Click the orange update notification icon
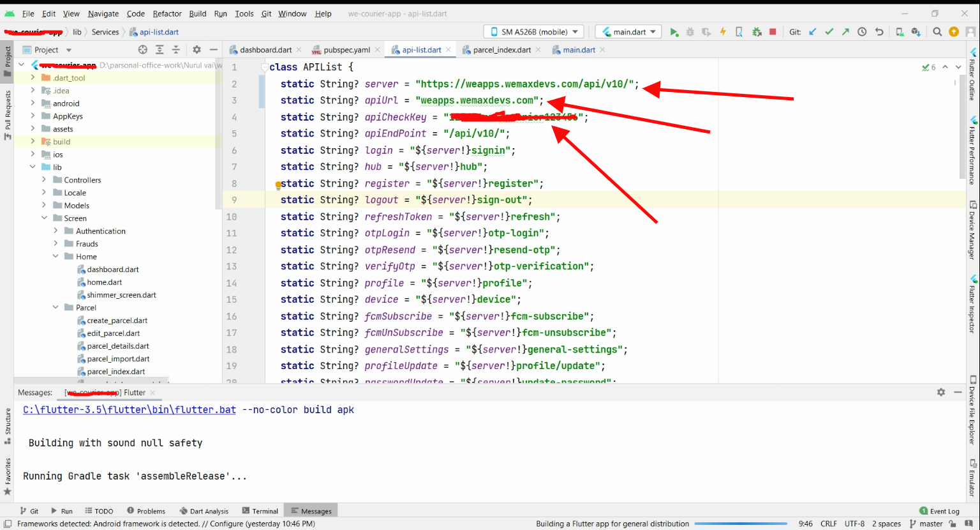 point(954,32)
